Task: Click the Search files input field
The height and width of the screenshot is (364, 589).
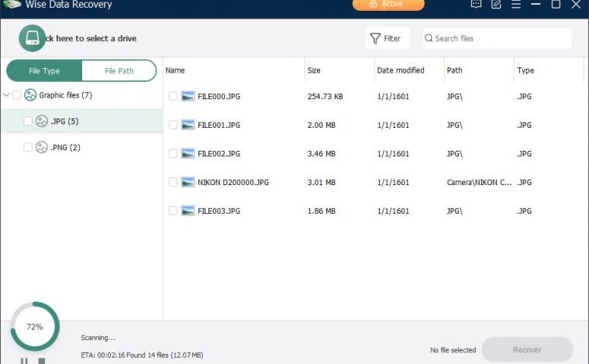Action: click(x=497, y=38)
